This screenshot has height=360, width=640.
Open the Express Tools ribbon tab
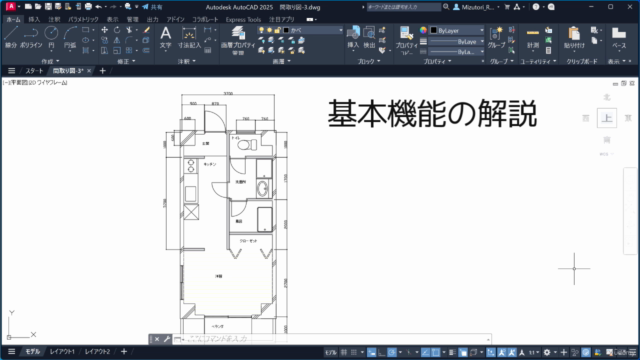(x=243, y=19)
